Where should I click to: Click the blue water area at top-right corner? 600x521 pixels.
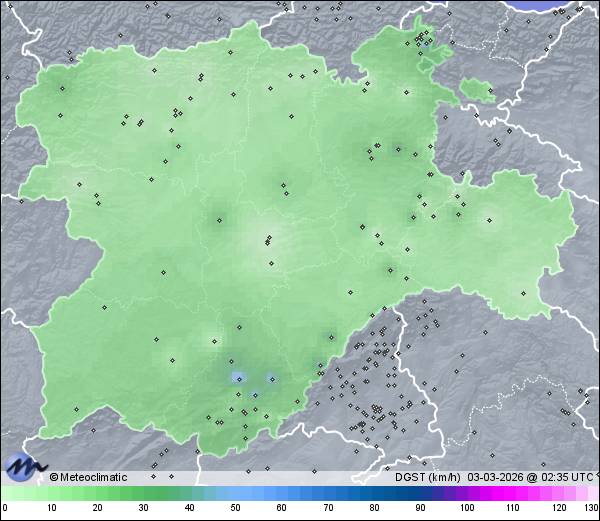[x=560, y=4]
